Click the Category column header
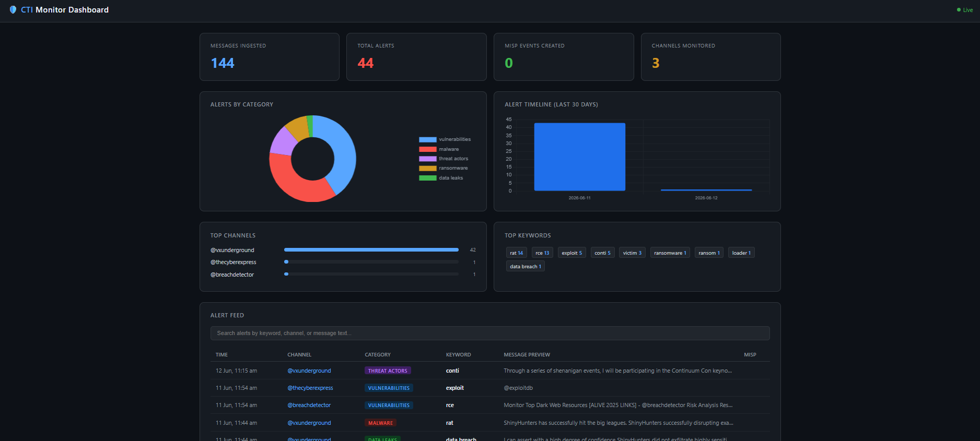The width and height of the screenshot is (980, 441). [x=378, y=354]
